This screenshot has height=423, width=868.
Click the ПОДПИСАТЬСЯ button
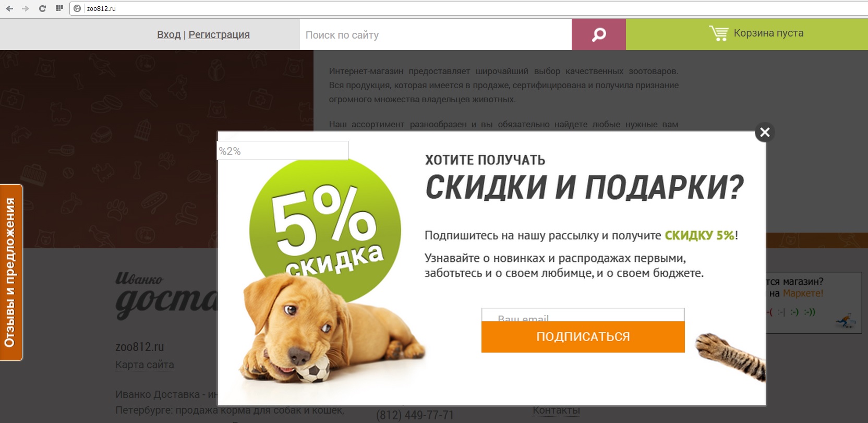coord(583,337)
